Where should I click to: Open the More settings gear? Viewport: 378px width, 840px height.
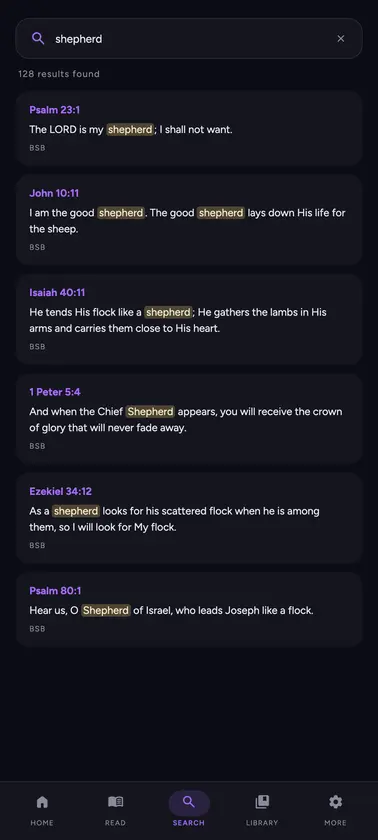click(335, 802)
